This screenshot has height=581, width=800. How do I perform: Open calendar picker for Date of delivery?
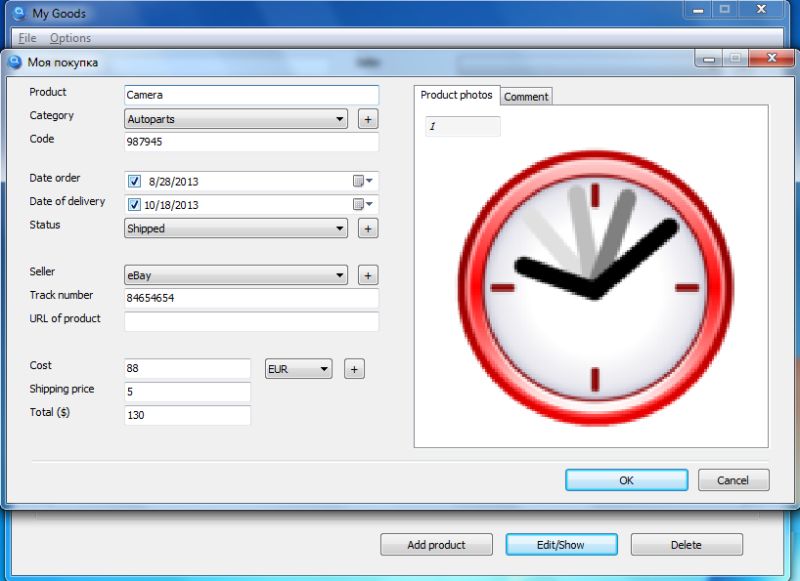(363, 205)
